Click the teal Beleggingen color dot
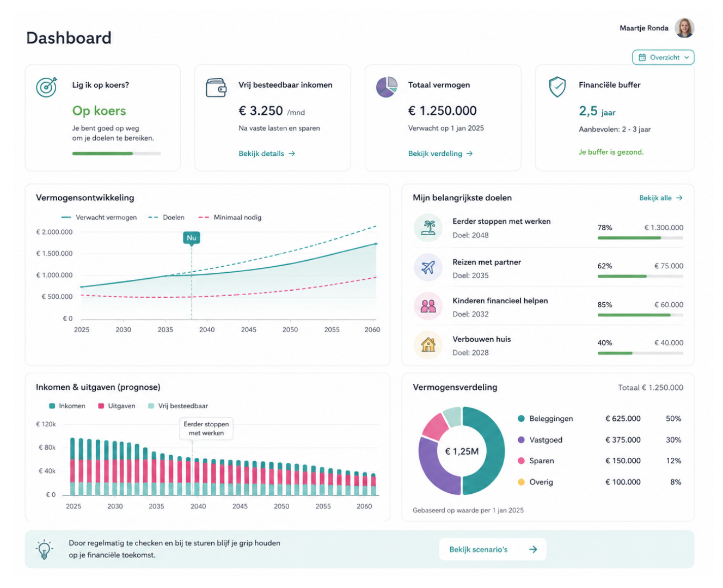723x588 pixels. pos(521,419)
